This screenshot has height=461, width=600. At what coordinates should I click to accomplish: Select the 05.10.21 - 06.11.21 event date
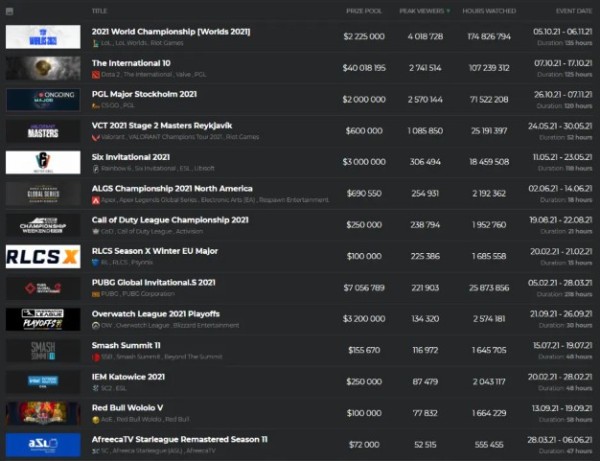(x=562, y=31)
